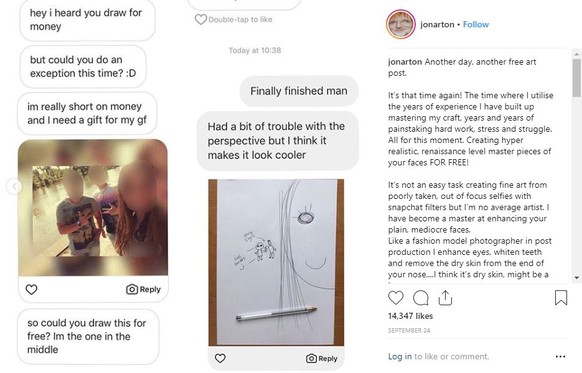
Task: Open the Log in link
Action: tap(400, 356)
